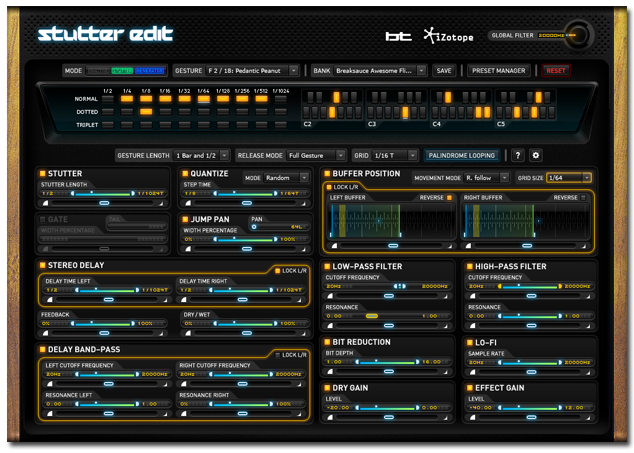Viewport: 634px width, 453px height.
Task: Enable Reverse for the Right Buffer
Action: 583,197
